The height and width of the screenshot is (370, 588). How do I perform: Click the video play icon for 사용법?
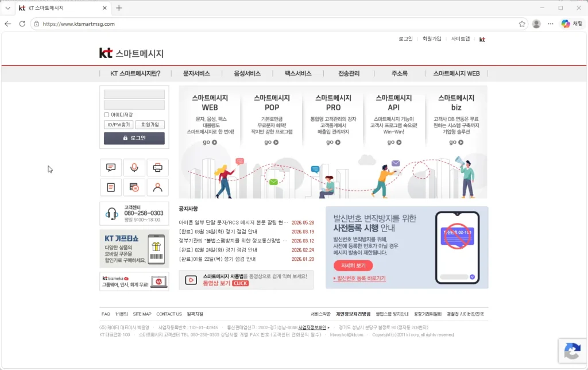191,280
